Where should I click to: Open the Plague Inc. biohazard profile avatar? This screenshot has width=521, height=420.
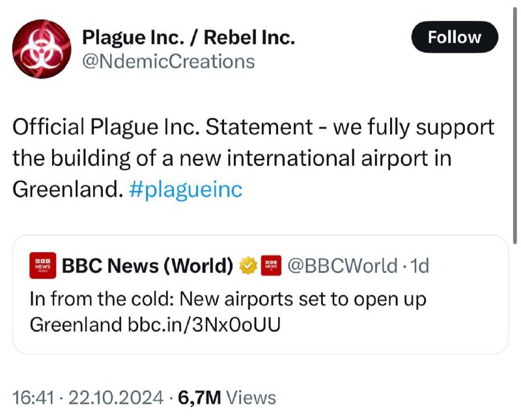[42, 49]
